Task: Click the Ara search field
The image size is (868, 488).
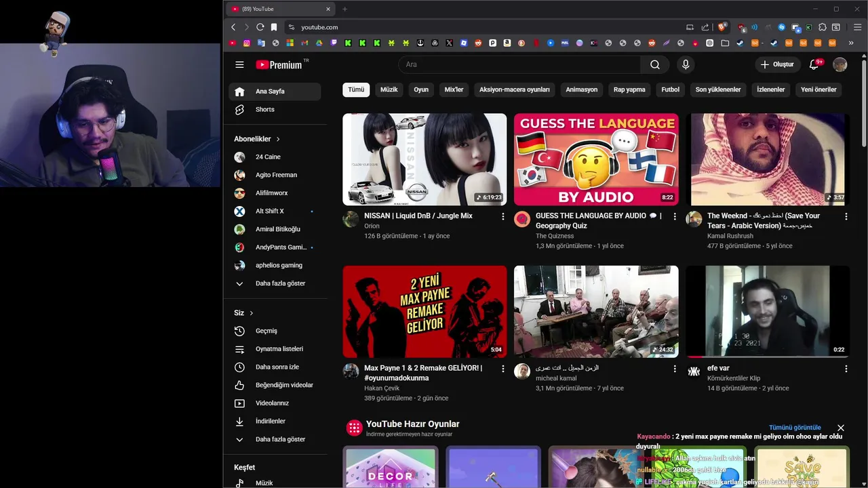Action: point(519,64)
